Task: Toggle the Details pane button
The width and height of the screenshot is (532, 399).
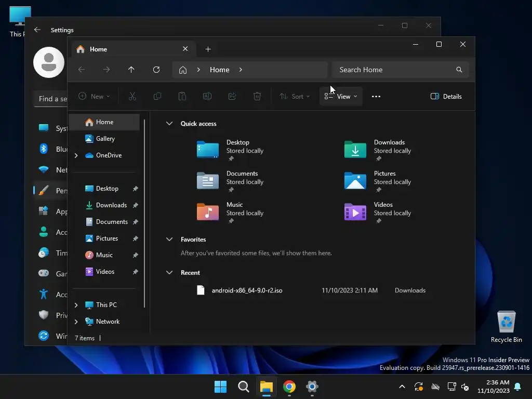Action: click(446, 96)
